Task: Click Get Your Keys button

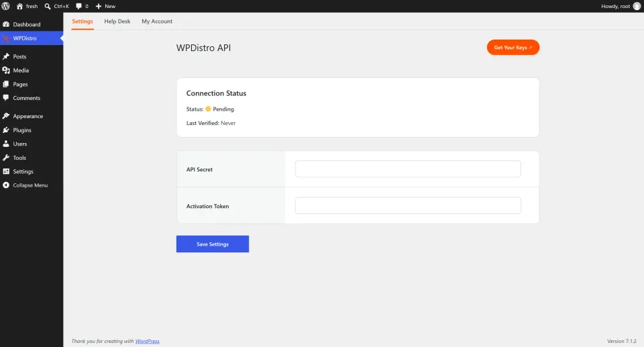Action: coord(513,47)
